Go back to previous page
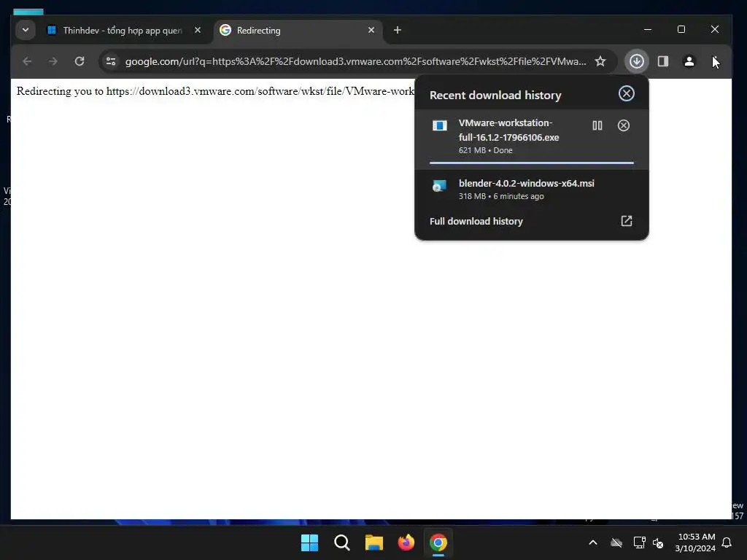 coord(27,61)
